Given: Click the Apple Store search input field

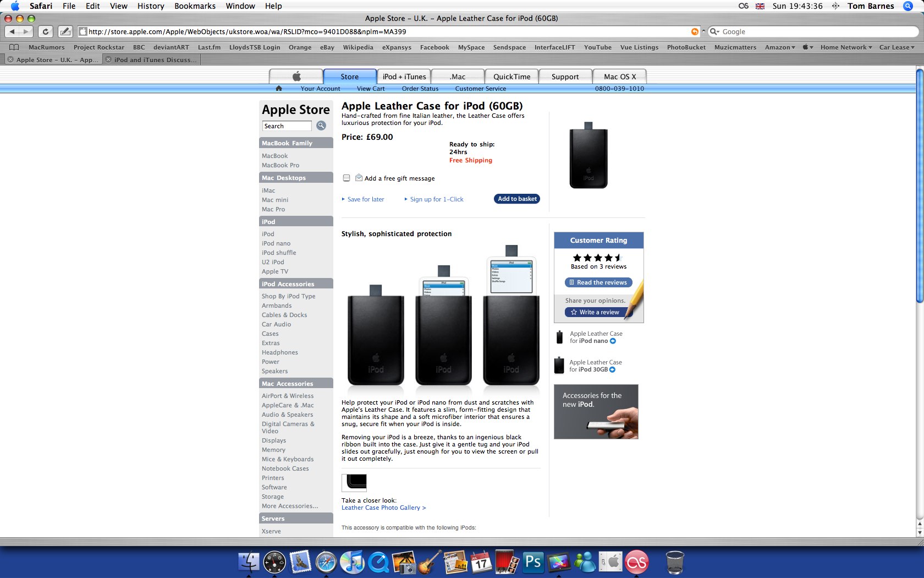Looking at the screenshot, I should coord(287,126).
